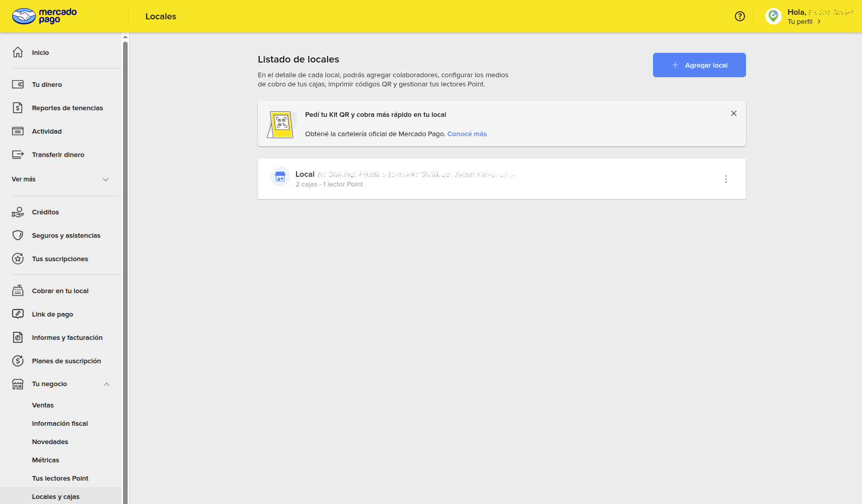Click the Mercado Pago logo
The width and height of the screenshot is (862, 504).
point(44,16)
